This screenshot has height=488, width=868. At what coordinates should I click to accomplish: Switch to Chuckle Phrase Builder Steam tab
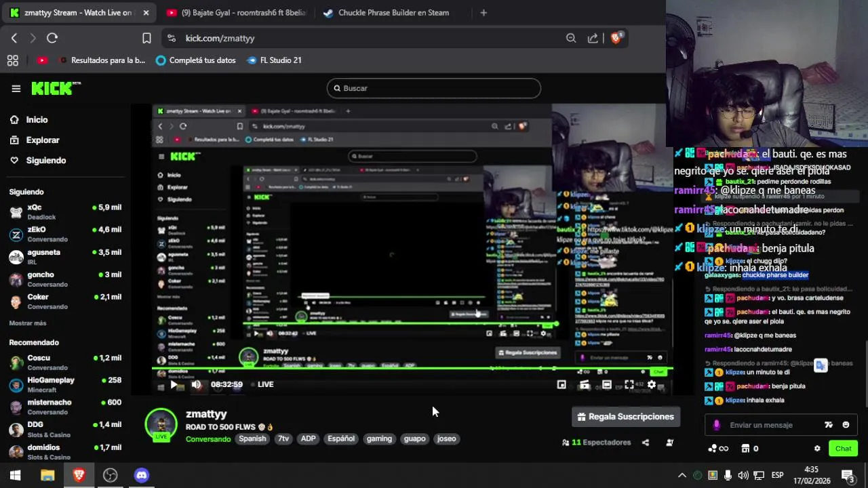coord(393,12)
